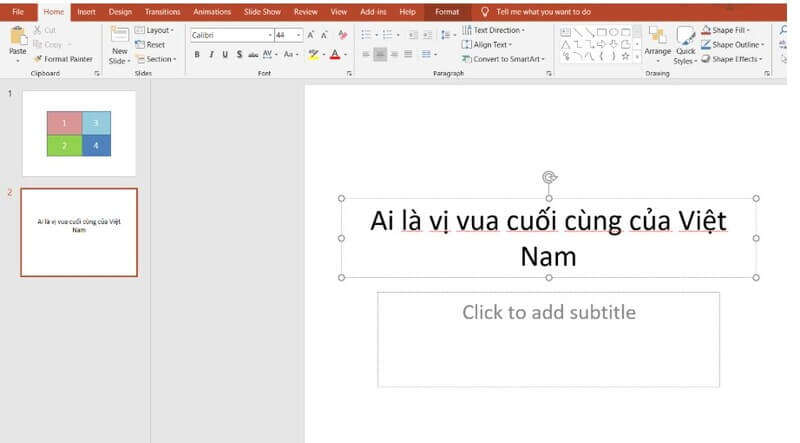Open the Line Spacing dropdown

448,35
